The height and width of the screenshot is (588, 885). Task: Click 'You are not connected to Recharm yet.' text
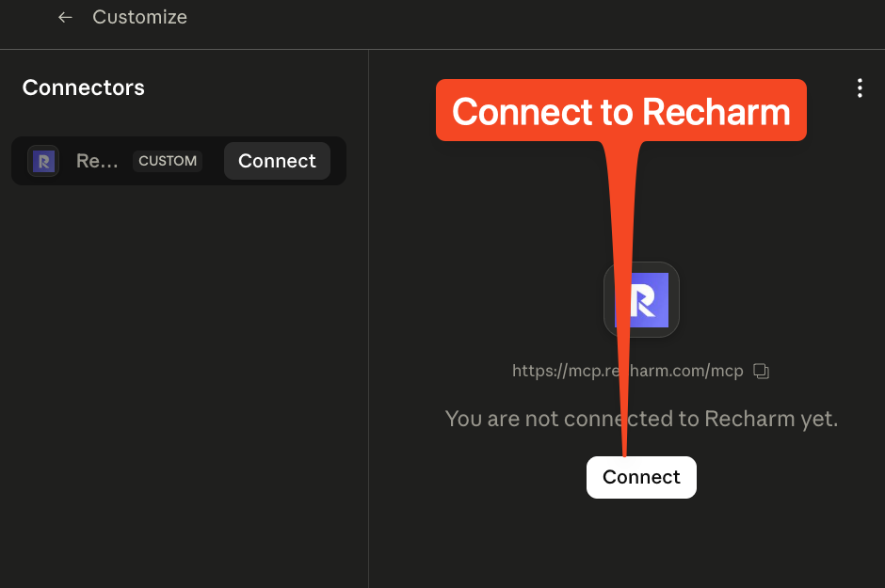[641, 419]
